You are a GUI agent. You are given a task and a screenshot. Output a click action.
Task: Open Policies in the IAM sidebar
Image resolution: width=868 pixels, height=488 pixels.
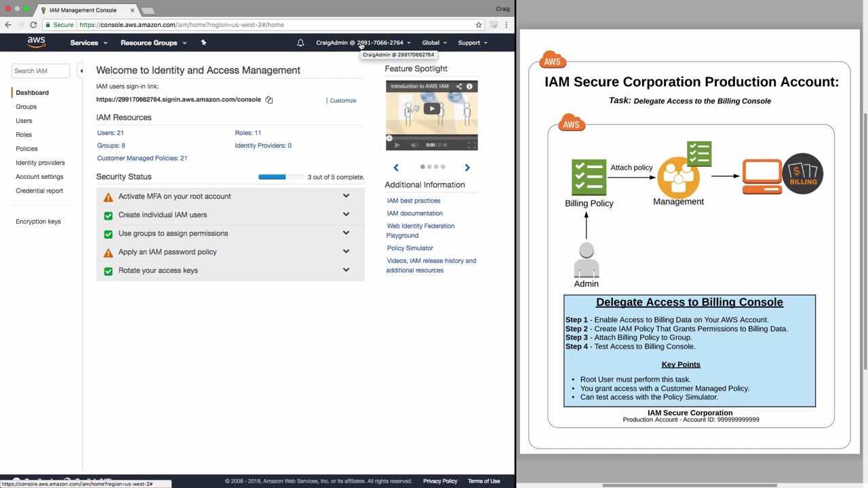pos(26,149)
